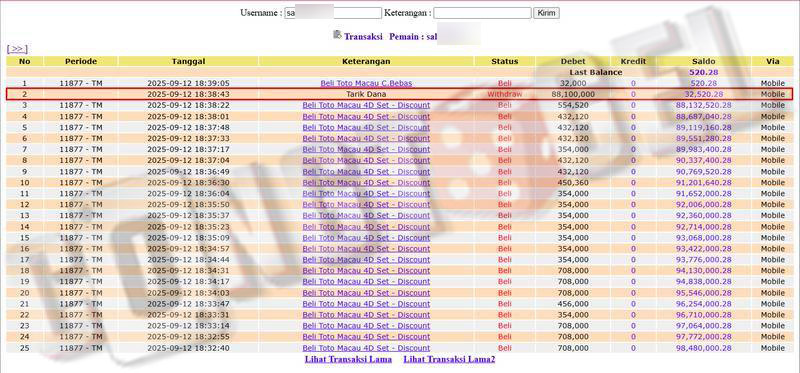Click the transaction icon beside Transaksi heading
Screen dimensions: 800x373
[337, 35]
